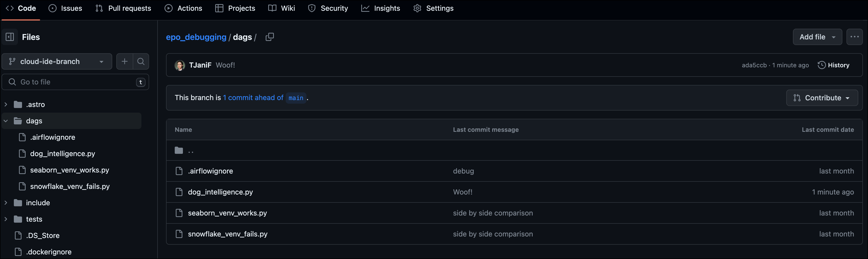The height and width of the screenshot is (259, 868).
Task: Select snowflake_venv_fails.py in the sidebar
Action: (70, 186)
